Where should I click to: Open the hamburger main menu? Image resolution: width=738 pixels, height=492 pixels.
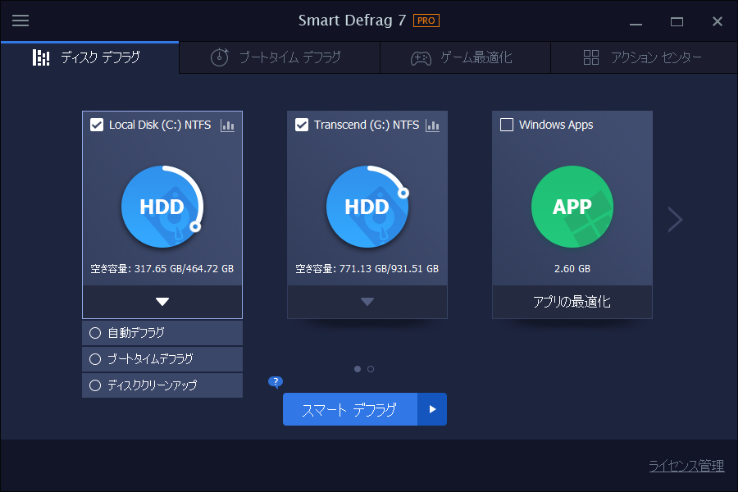20,21
